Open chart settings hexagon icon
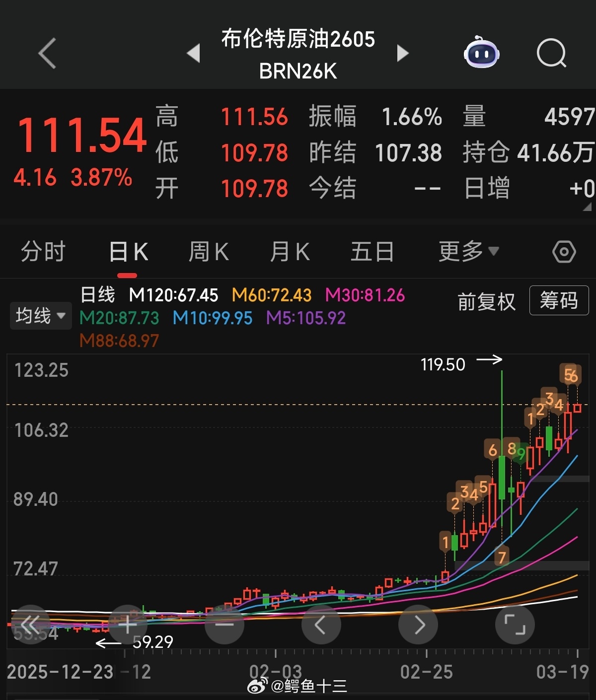 click(x=564, y=252)
